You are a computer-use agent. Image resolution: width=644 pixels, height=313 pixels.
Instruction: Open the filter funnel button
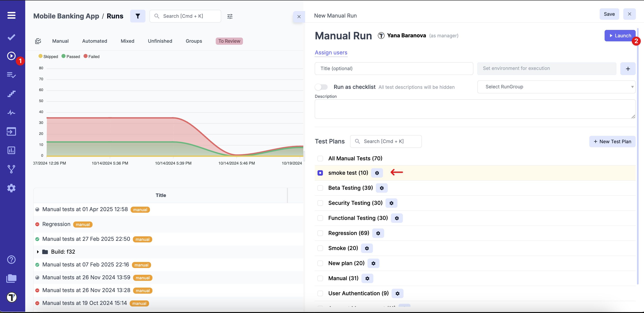click(138, 16)
